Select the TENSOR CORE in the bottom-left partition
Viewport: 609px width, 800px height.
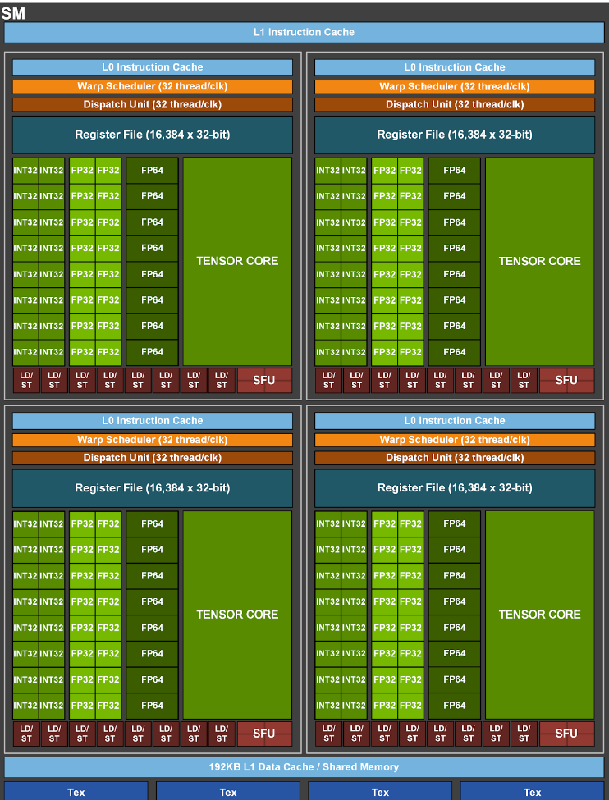(237, 615)
